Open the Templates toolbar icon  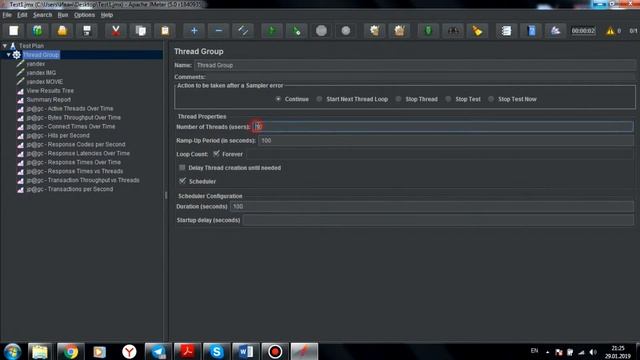[38, 31]
